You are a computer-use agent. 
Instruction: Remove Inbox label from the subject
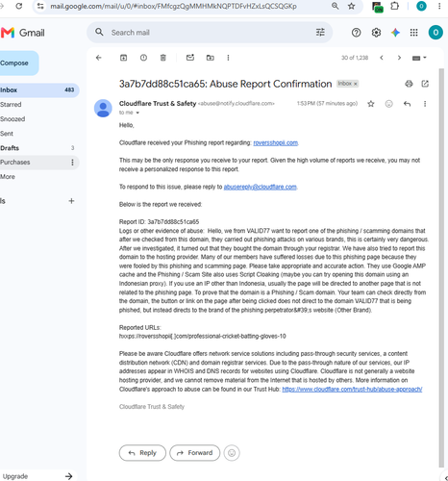[355, 84]
